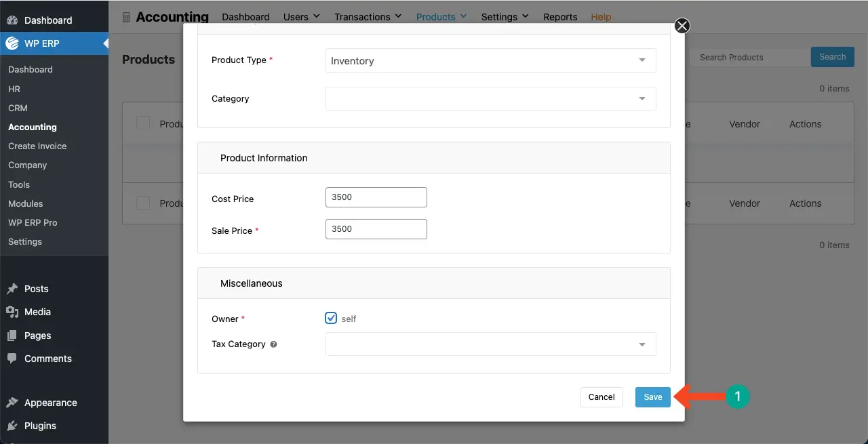Click the Actions column header in table

tap(806, 124)
